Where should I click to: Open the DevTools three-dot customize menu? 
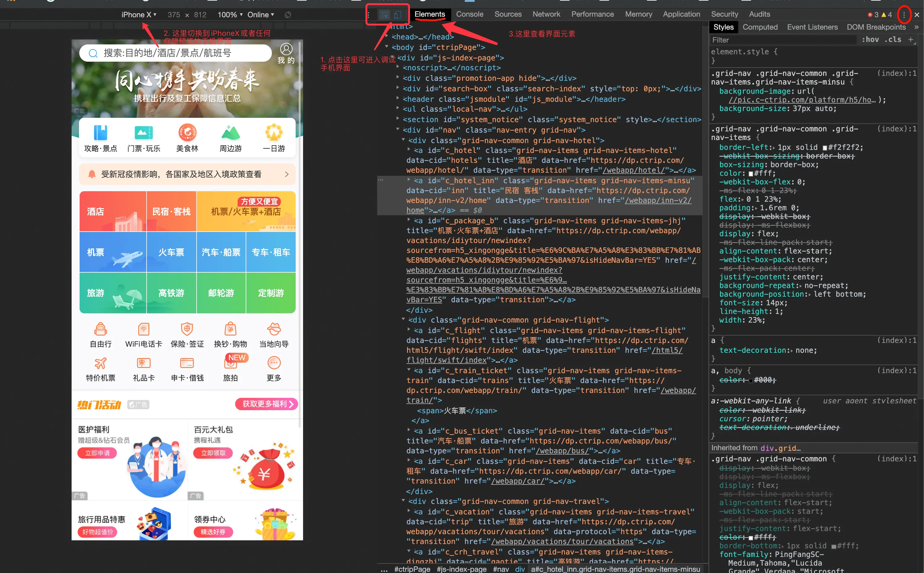pyautogui.click(x=904, y=15)
